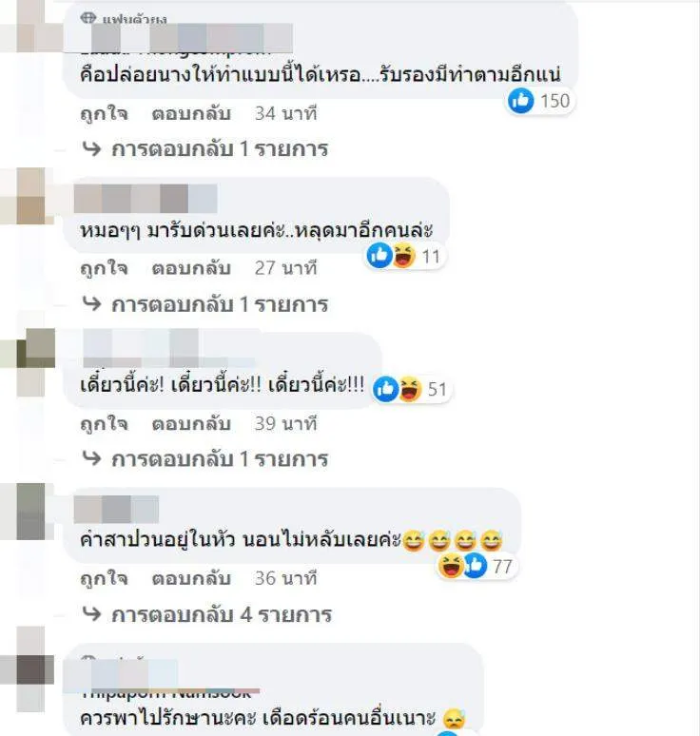The height and width of the screenshot is (736, 700).
Task: Like the comment posted 39 minutes ago
Action: point(104,424)
